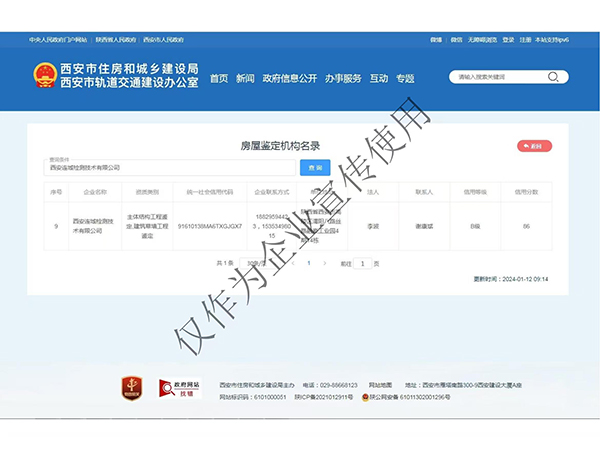Click the red 返回 button
This screenshot has height=450, width=600.
point(534,146)
